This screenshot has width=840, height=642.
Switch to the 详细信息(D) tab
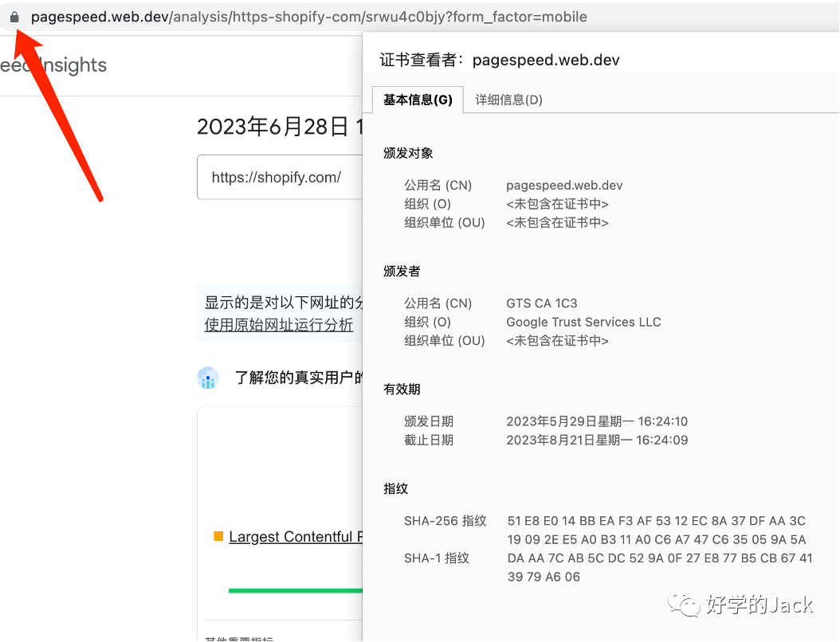[x=508, y=100]
